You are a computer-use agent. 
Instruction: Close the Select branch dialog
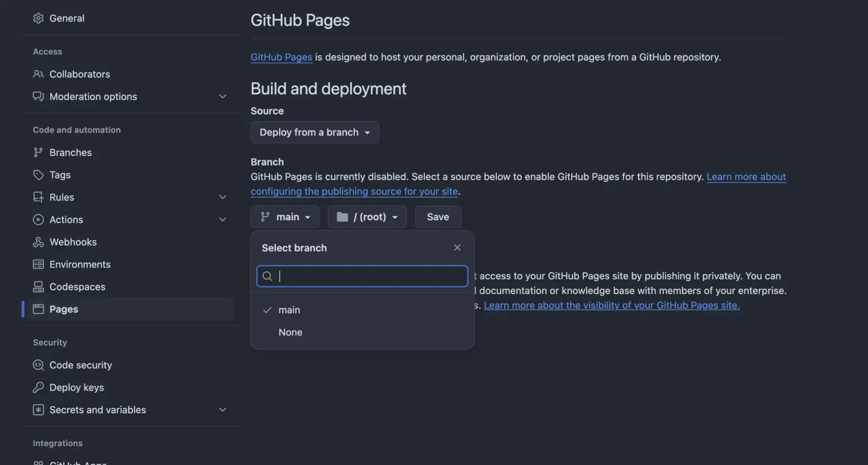[x=457, y=247]
